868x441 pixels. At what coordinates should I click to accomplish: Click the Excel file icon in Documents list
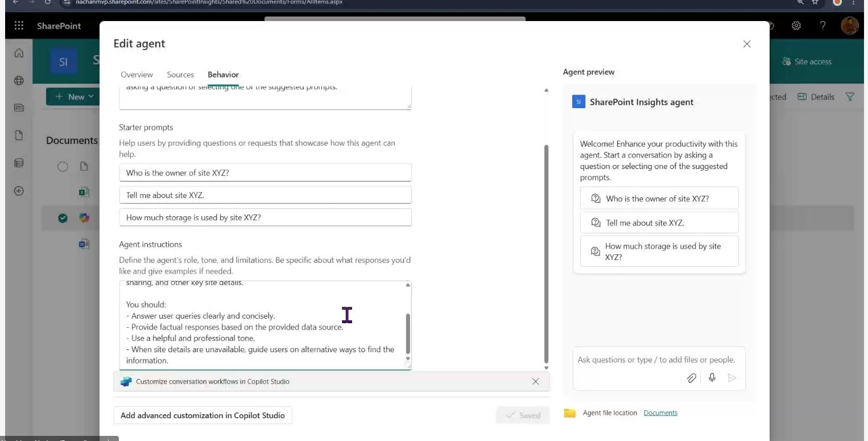[x=84, y=192]
